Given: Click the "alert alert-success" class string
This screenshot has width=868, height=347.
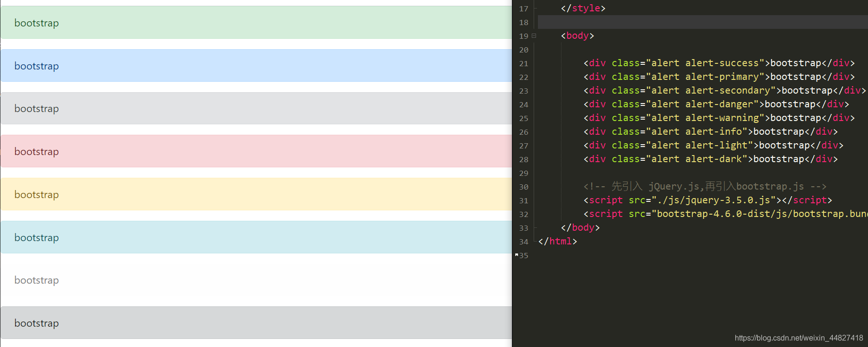Looking at the screenshot, I should point(706,63).
